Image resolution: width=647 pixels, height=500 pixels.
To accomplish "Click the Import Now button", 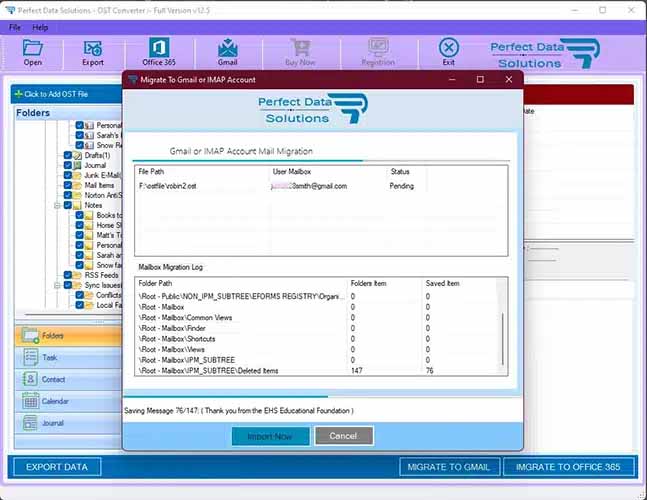I will click(x=270, y=436).
